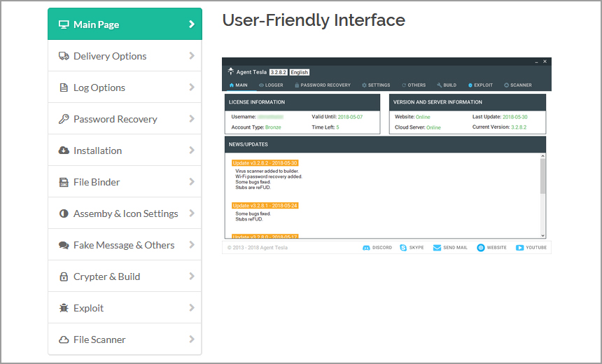The height and width of the screenshot is (364, 602).
Task: Select the File Binder label
Action: 97,182
